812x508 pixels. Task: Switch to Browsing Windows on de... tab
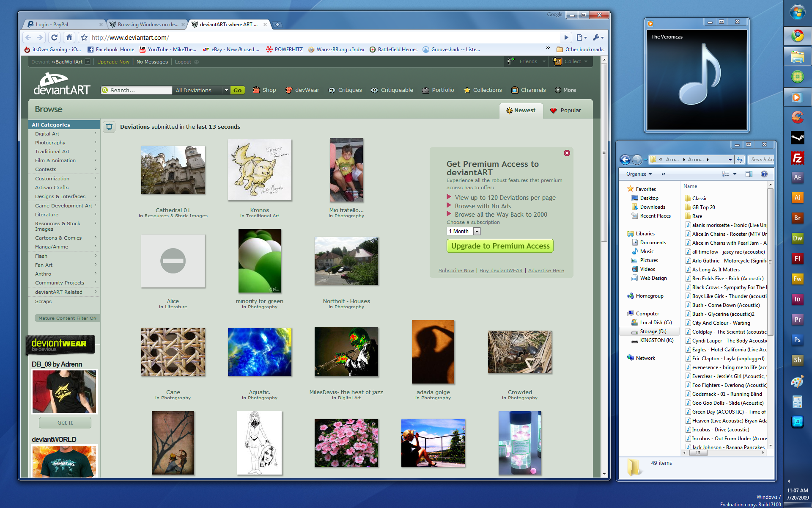[x=147, y=25]
